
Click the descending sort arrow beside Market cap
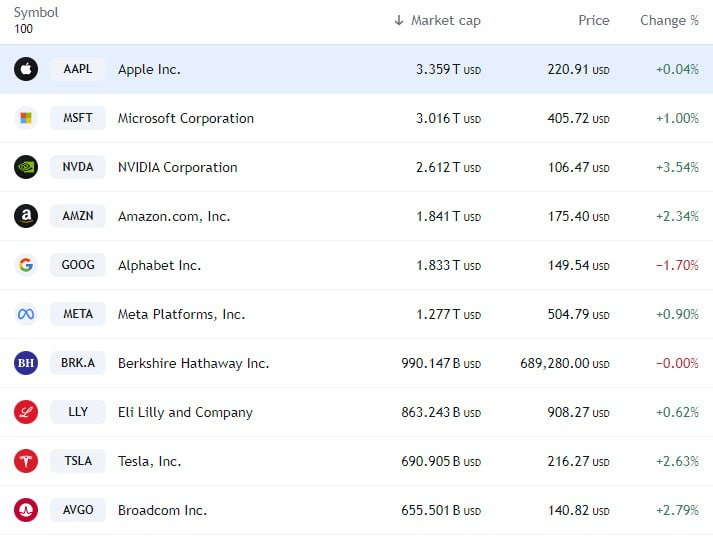click(399, 20)
